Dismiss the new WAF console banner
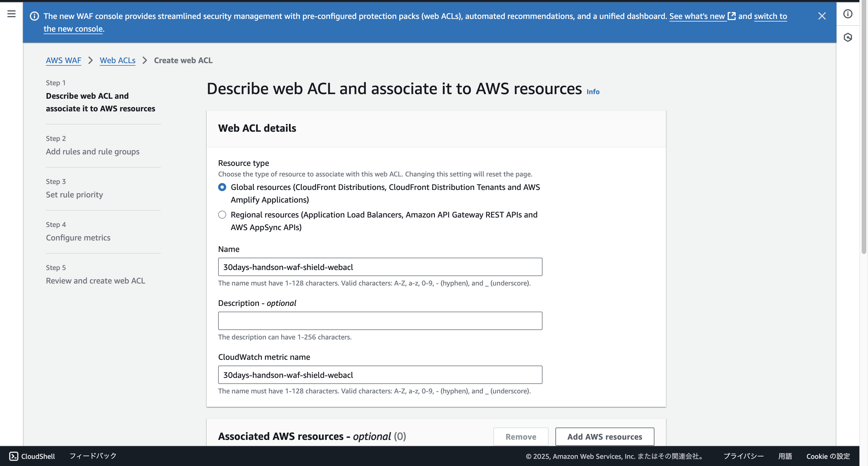Image resolution: width=868 pixels, height=466 pixels. [x=822, y=16]
